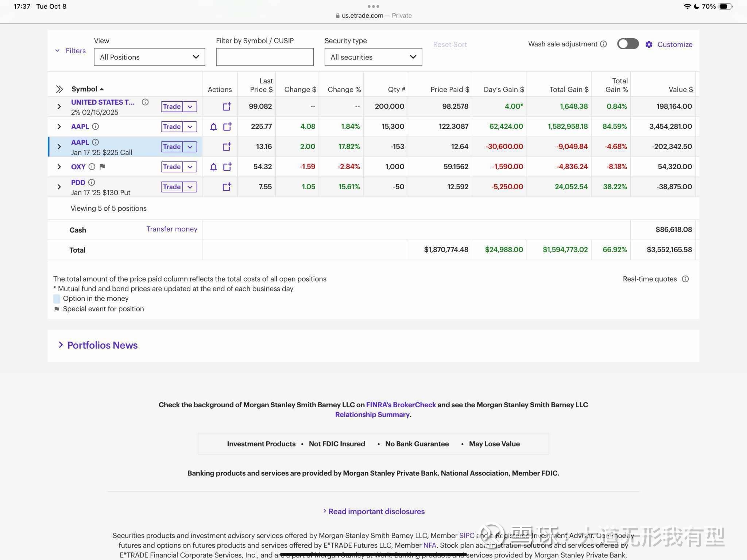Open the View All Positions dropdown
Image resolution: width=747 pixels, height=560 pixels.
[150, 57]
